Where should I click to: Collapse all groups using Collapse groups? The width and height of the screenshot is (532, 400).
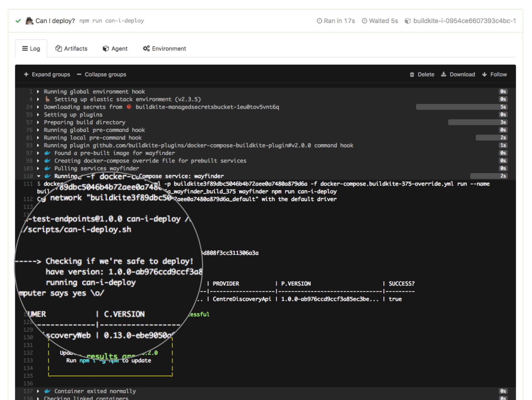tap(102, 74)
